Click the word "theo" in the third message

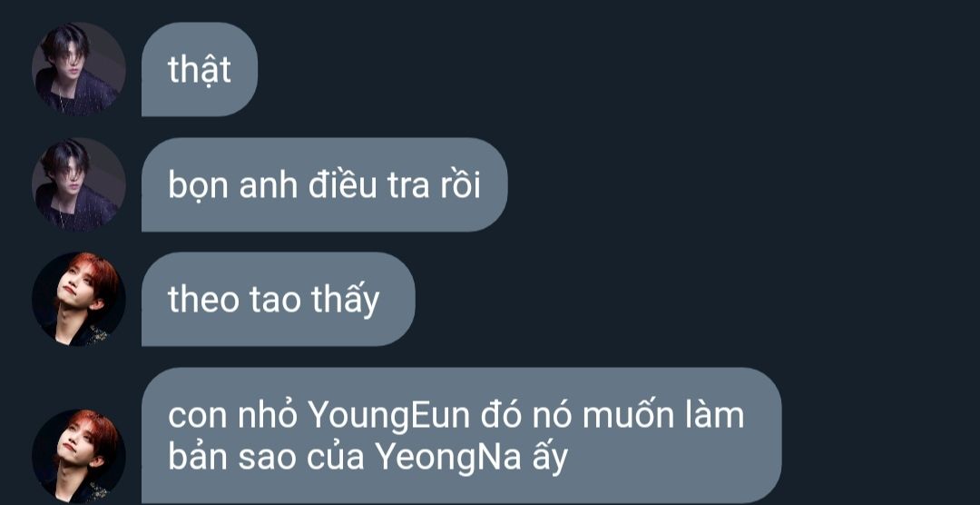point(204,301)
